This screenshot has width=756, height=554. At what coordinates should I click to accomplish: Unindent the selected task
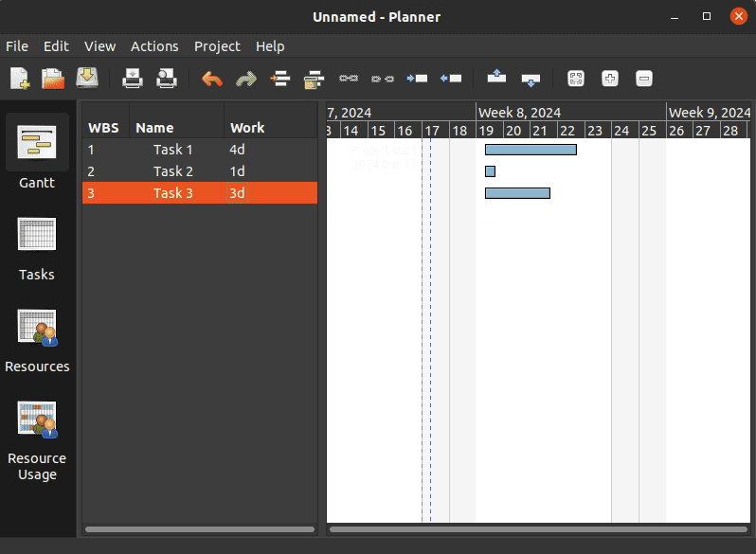pos(451,78)
